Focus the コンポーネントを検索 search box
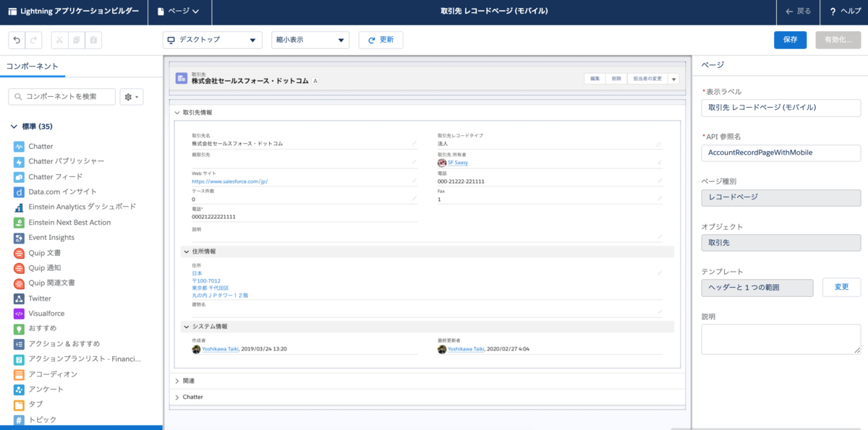868x430 pixels. 62,97
